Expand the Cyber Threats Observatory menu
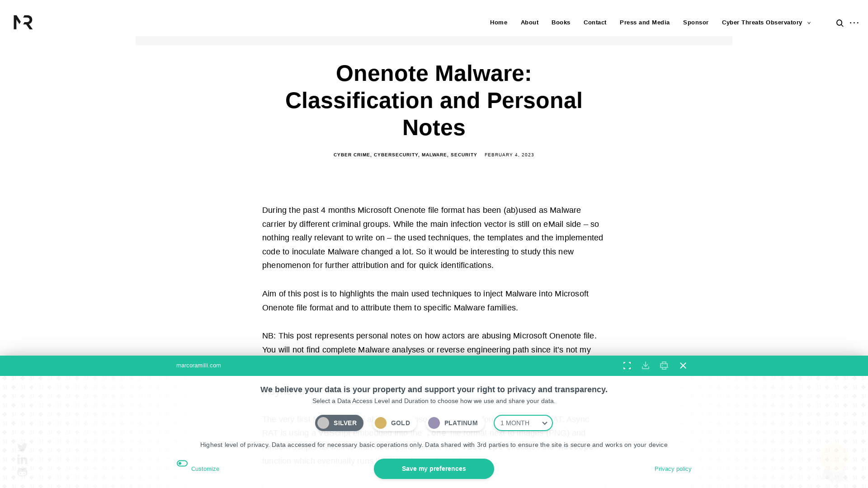Screen dimensions: 868x488 tap(809, 23)
